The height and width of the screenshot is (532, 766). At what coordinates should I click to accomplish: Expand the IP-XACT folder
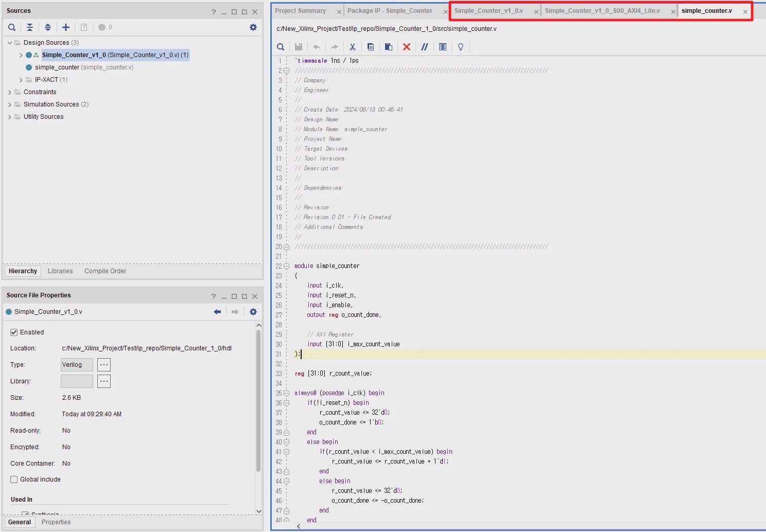tap(21, 80)
